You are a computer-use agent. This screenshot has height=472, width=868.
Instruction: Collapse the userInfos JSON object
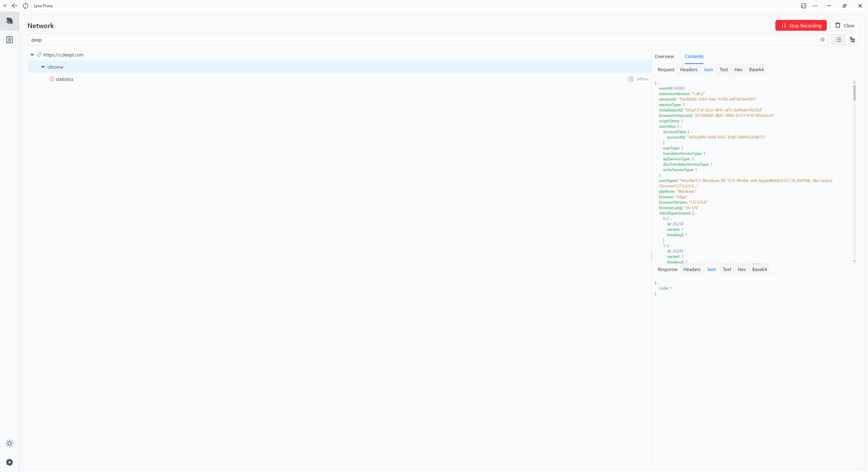pyautogui.click(x=680, y=127)
